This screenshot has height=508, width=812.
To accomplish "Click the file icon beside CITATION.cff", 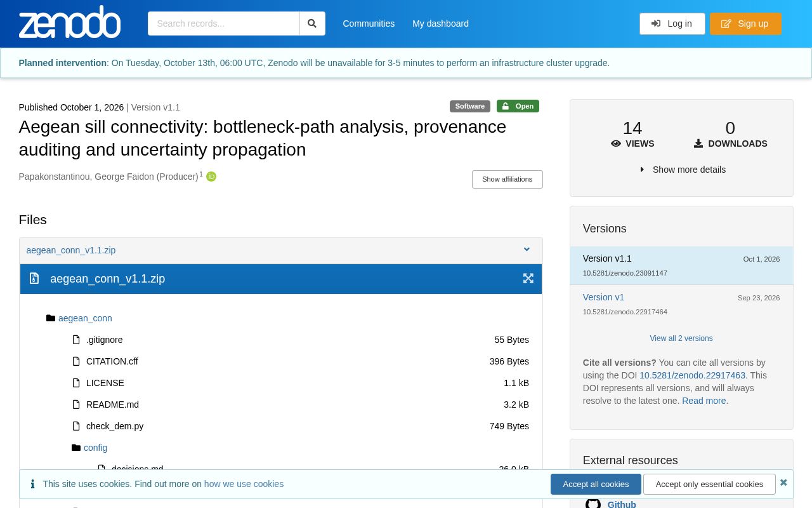I will pyautogui.click(x=76, y=361).
